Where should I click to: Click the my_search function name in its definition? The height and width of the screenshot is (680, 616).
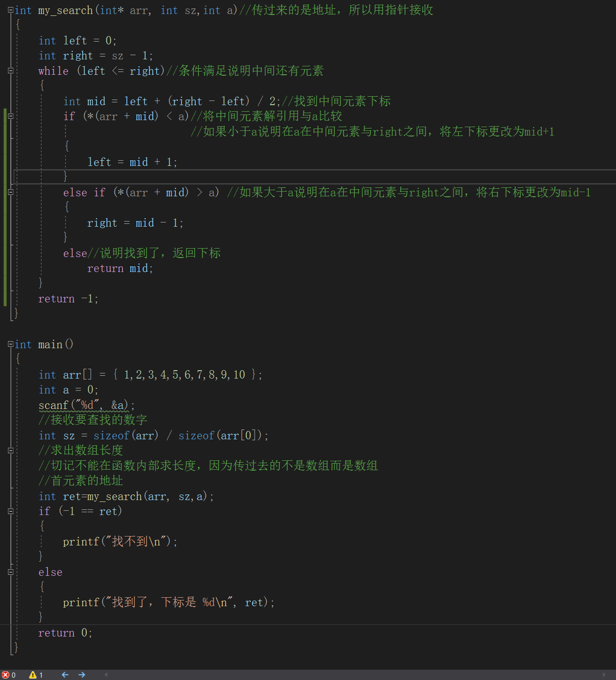pos(65,10)
